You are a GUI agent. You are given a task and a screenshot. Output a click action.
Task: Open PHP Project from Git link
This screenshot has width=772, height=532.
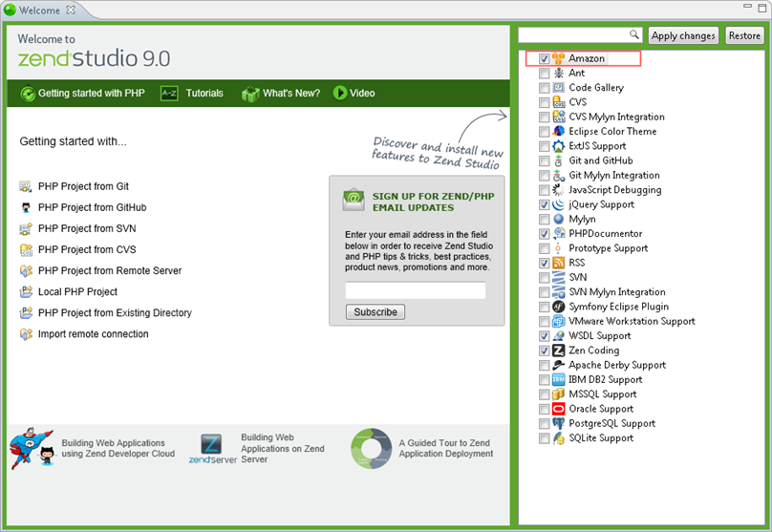tap(83, 186)
